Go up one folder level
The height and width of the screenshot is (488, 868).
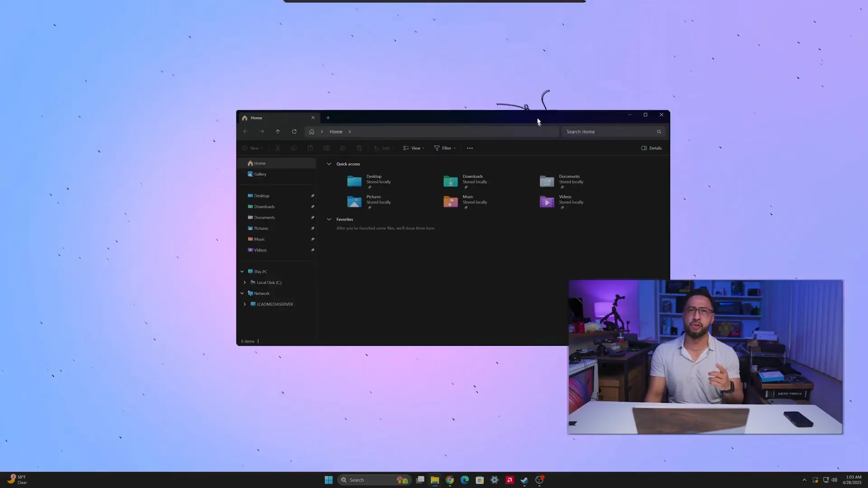tap(278, 131)
